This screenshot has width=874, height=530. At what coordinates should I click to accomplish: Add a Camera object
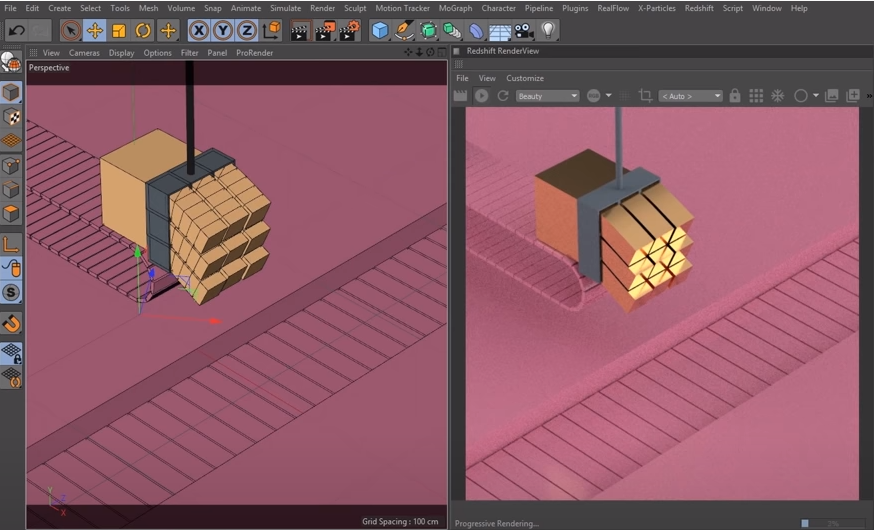point(524,31)
